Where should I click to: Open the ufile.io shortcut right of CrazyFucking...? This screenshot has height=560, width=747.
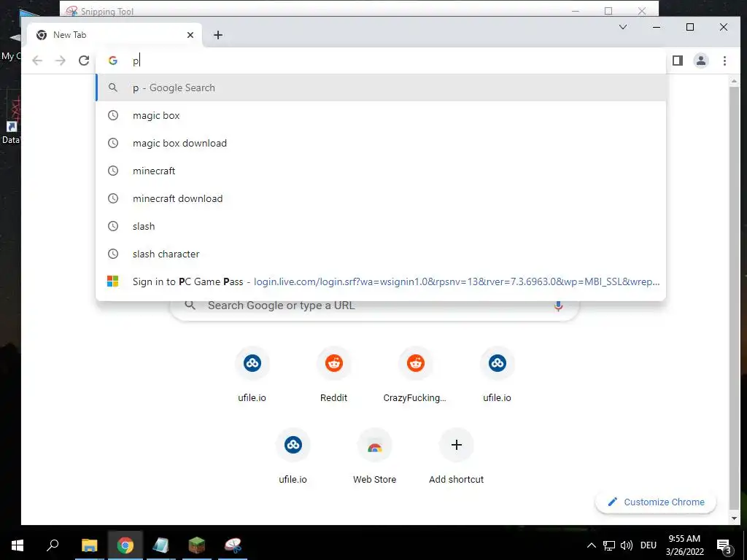click(x=497, y=376)
